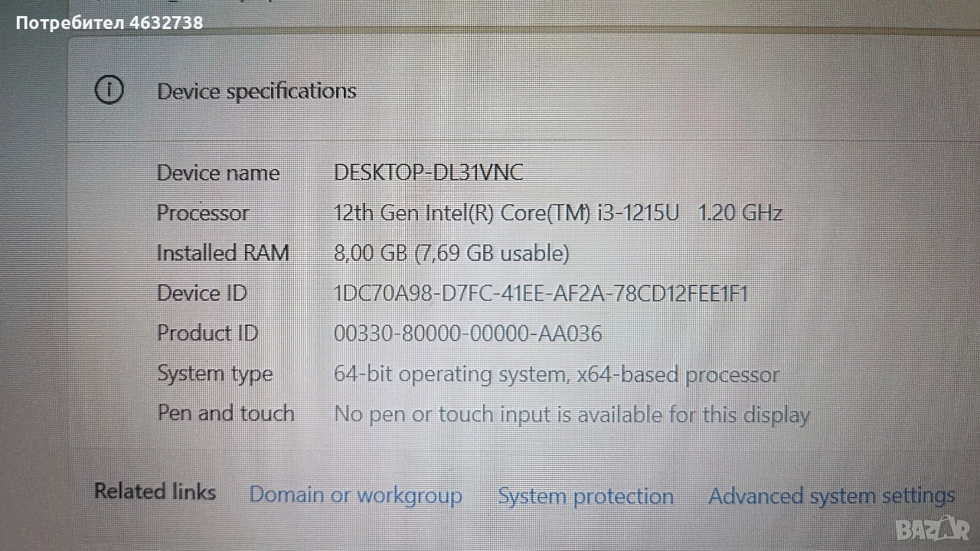Click the Product ID label
The width and height of the screenshot is (980, 551).
click(x=207, y=334)
